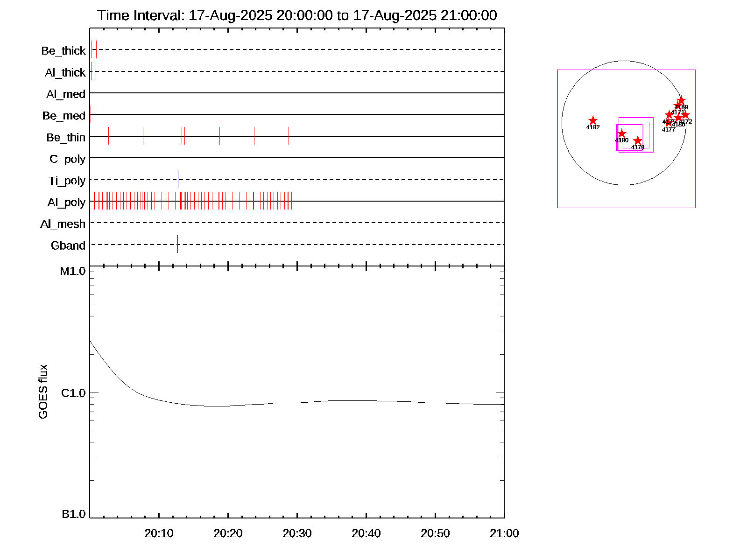Viewport: 747px width, 560px height.
Task: Click the C_poly filter label
Action: 67,159
